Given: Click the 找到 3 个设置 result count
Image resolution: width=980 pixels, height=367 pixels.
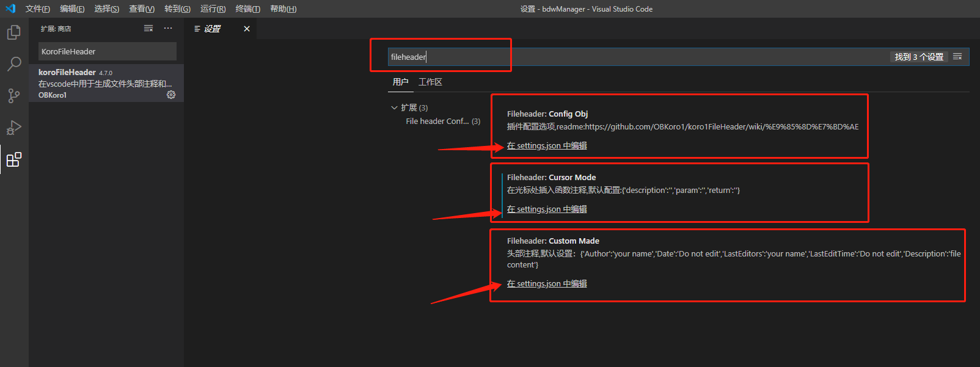Looking at the screenshot, I should click(919, 57).
